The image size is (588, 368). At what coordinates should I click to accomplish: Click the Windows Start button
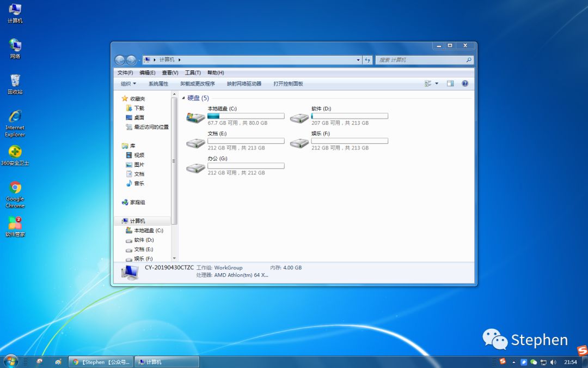click(x=10, y=361)
